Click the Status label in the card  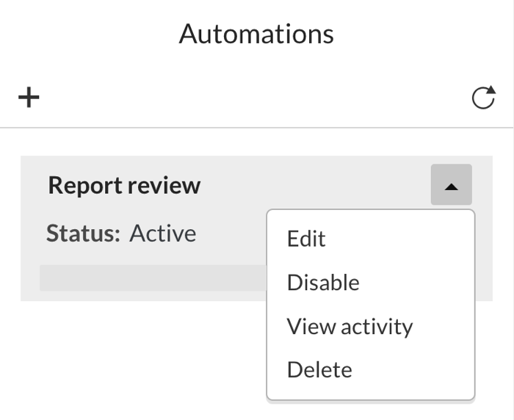[x=83, y=233]
